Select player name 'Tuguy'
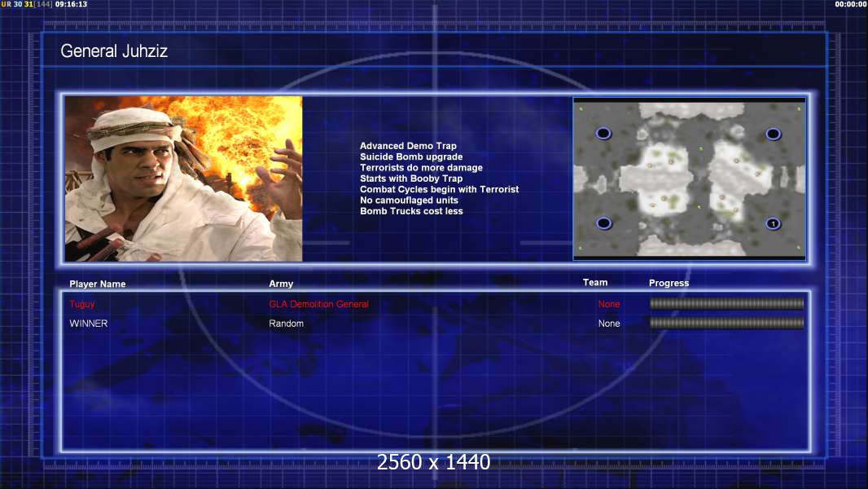868x489 pixels. (x=82, y=304)
